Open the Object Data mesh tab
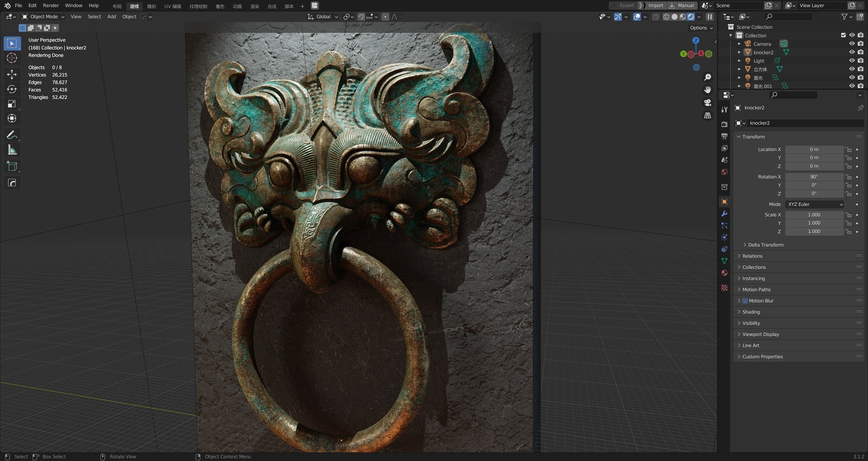The height and width of the screenshot is (461, 868). tap(724, 261)
